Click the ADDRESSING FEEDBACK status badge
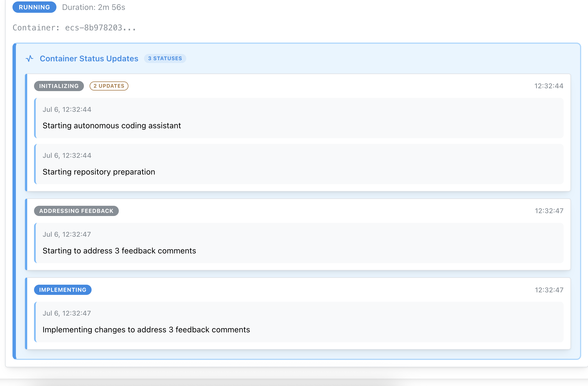588x386 pixels. (76, 211)
